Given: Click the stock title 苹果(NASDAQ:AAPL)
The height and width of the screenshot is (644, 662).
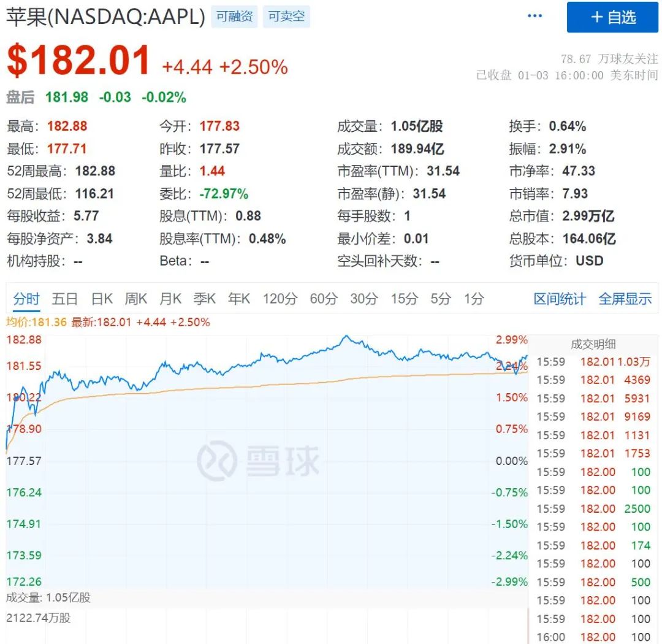Looking at the screenshot, I should (x=105, y=17).
